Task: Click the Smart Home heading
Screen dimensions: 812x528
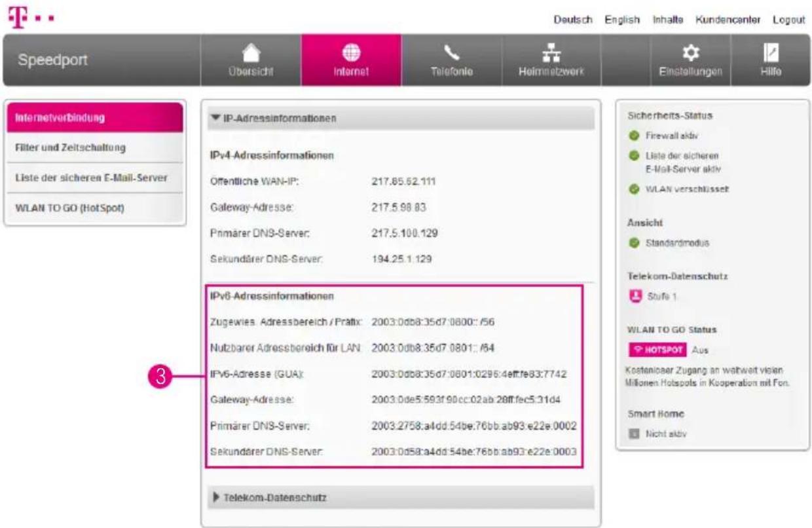Action: pos(655,414)
